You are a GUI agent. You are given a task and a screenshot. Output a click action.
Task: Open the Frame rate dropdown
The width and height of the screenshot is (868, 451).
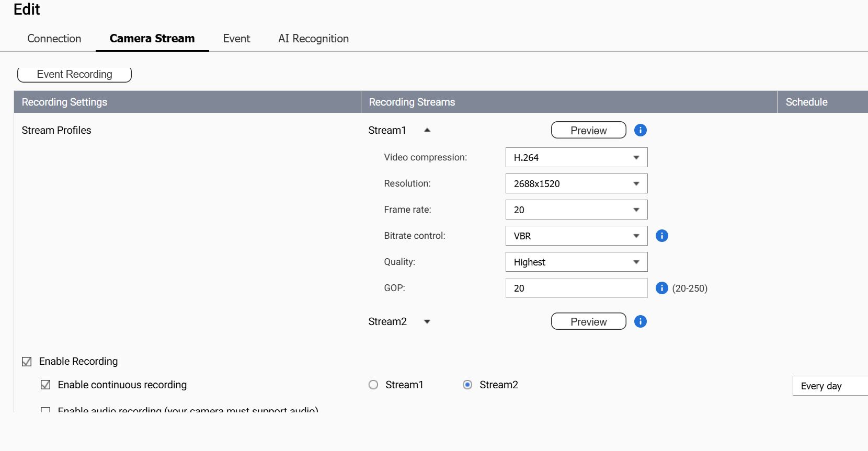tap(576, 210)
